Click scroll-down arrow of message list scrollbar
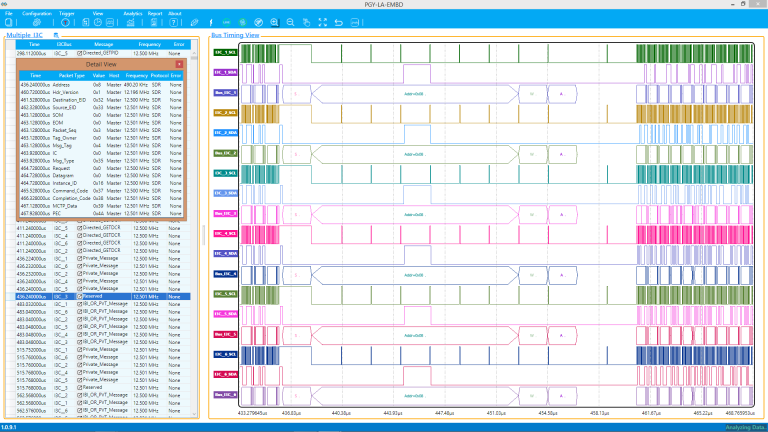The width and height of the screenshot is (768, 432). 194,414
